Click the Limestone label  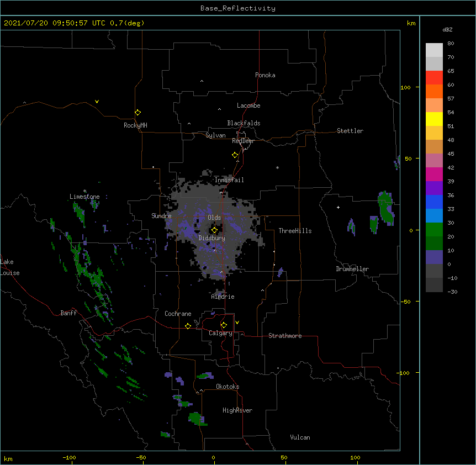[x=84, y=197]
